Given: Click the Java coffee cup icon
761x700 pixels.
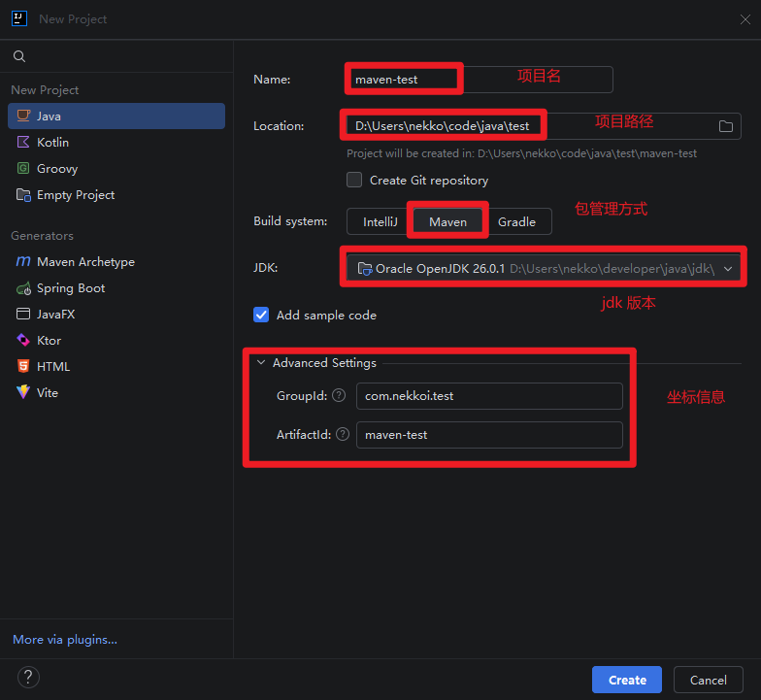Looking at the screenshot, I should [23, 116].
